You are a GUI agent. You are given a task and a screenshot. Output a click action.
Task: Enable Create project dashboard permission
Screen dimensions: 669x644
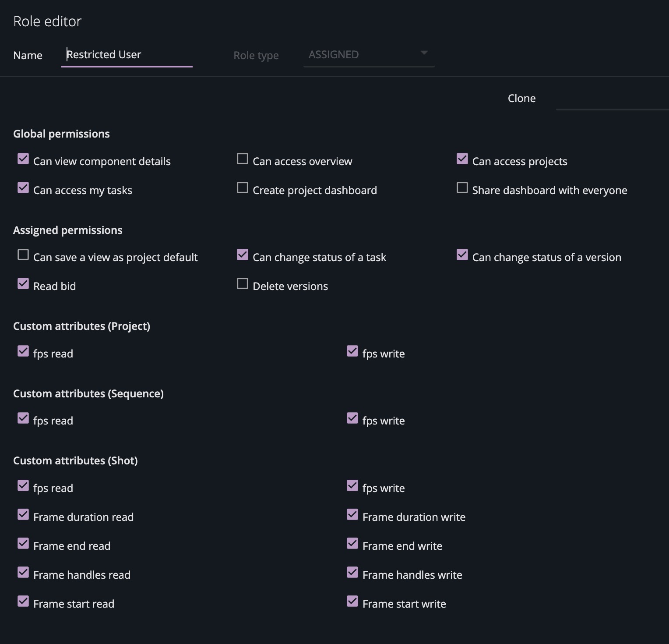(x=243, y=188)
